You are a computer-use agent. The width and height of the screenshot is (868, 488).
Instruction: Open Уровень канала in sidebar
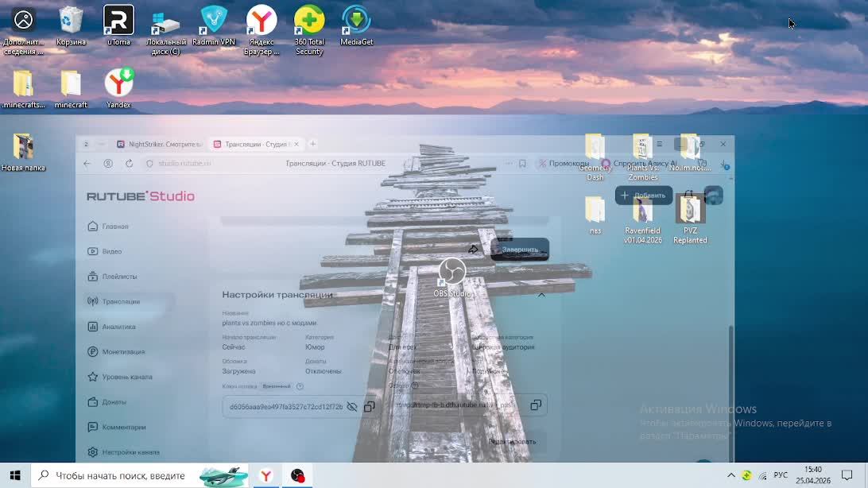click(x=119, y=377)
